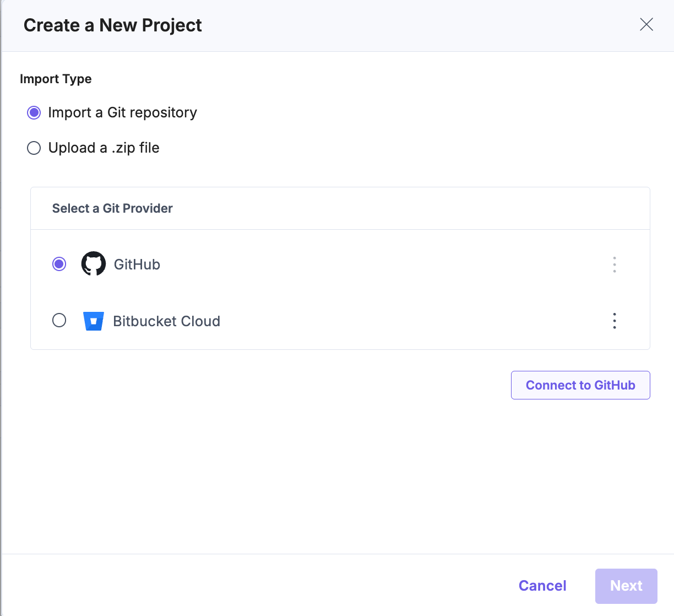Screen dimensions: 674x616
Task: Select the Upload a .zip file option
Action: [x=34, y=148]
